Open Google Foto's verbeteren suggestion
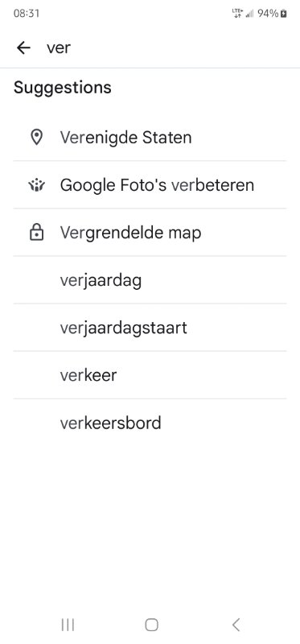 coord(150,185)
